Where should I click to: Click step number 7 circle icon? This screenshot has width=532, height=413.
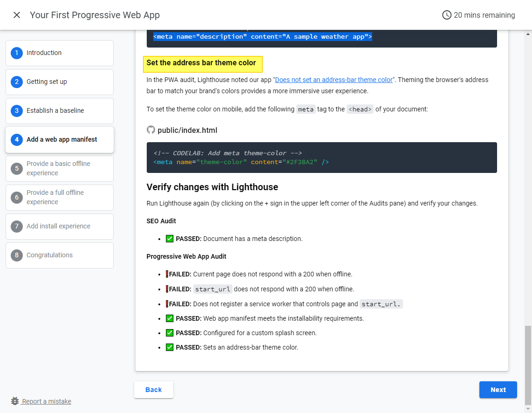tap(17, 226)
